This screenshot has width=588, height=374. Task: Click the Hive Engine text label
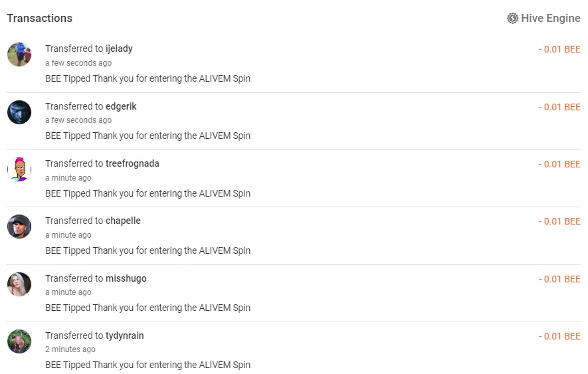(x=551, y=18)
